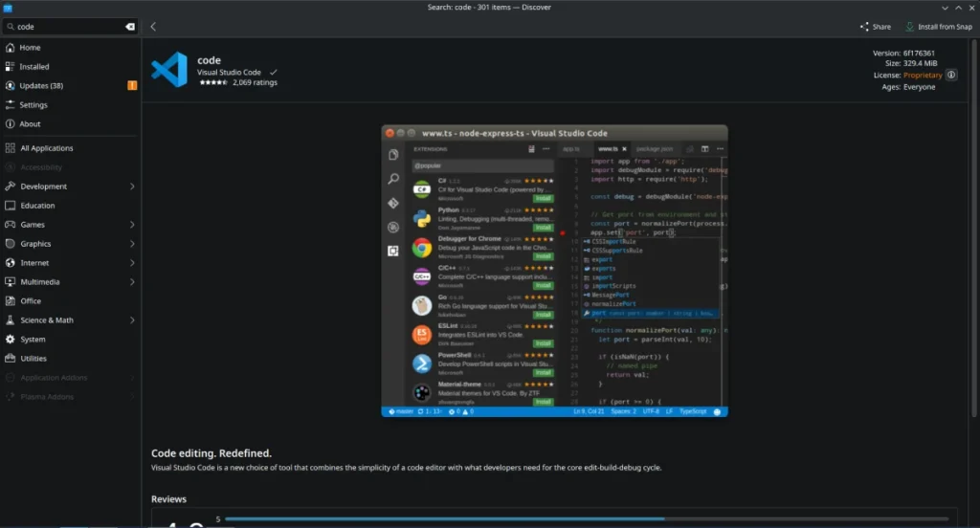
Task: Click the Discover icon in title bar
Action: point(8,8)
